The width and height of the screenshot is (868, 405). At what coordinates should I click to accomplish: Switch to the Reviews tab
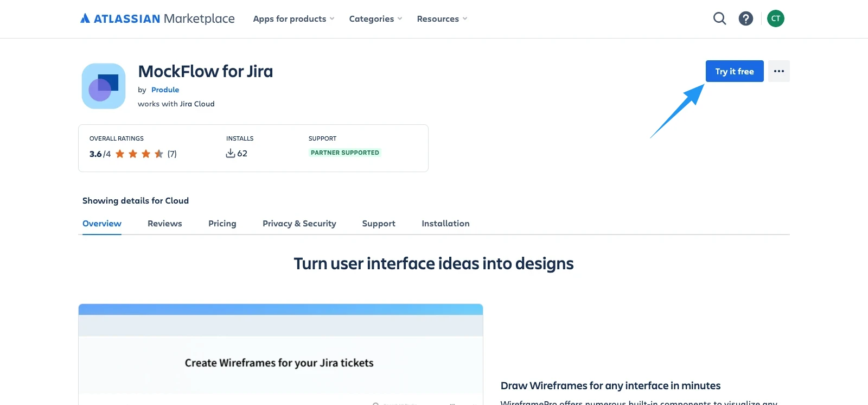point(165,224)
